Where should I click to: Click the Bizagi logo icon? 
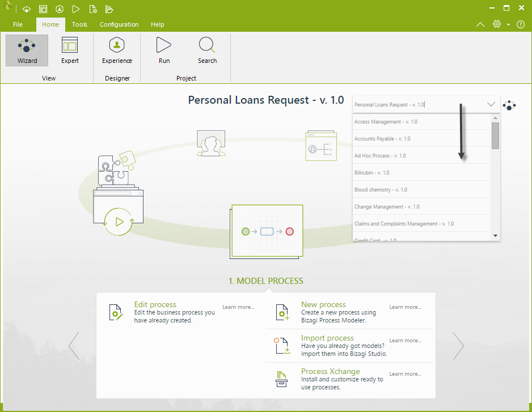click(x=8, y=6)
